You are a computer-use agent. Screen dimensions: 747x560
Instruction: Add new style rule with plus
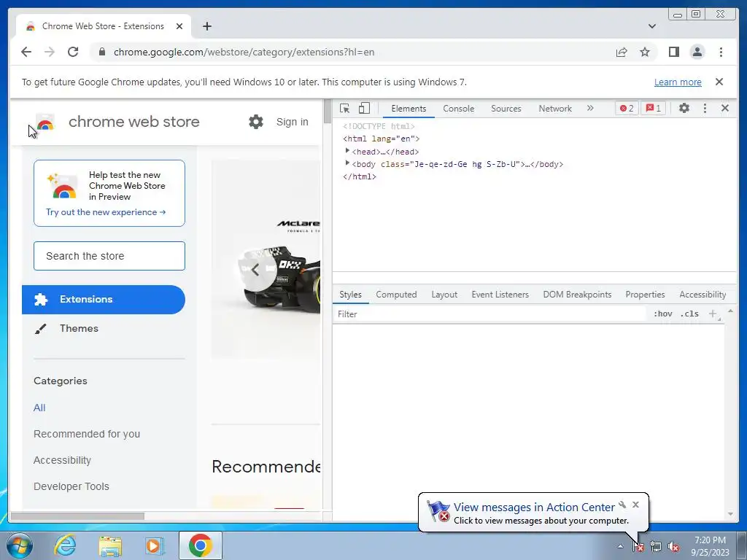coord(712,314)
